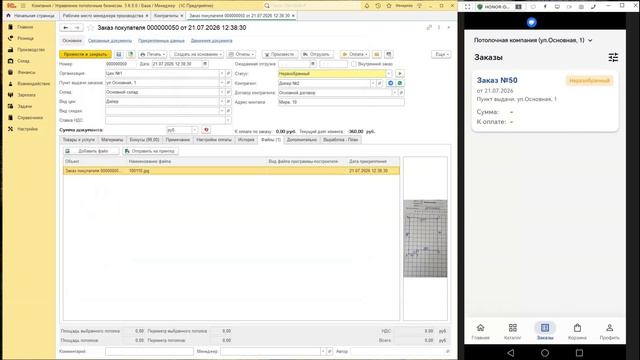The height and width of the screenshot is (360, 640).
Task: Add order to favorites with star icon
Action: pyautogui.click(x=91, y=28)
